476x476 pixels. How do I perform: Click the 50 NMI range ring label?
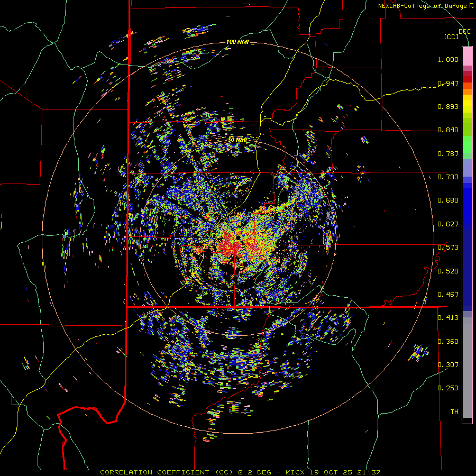pos(237,140)
